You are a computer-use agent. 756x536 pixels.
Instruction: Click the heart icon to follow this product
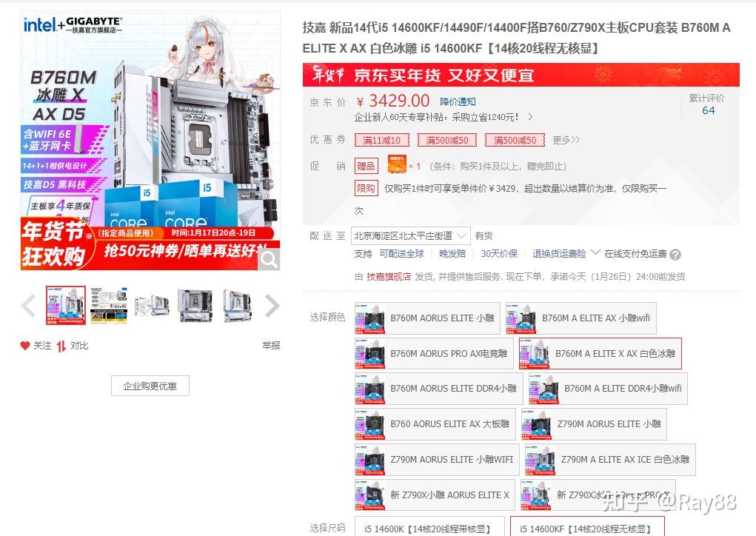(24, 345)
